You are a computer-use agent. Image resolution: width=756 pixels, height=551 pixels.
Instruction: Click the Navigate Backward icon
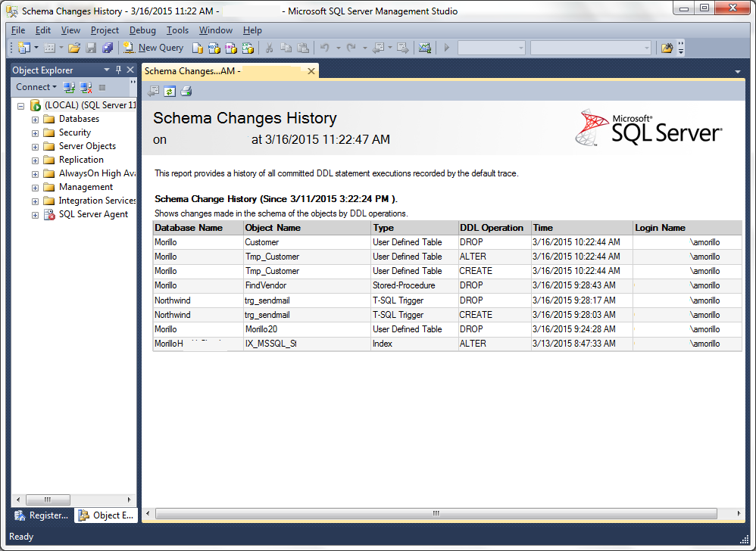[380, 48]
